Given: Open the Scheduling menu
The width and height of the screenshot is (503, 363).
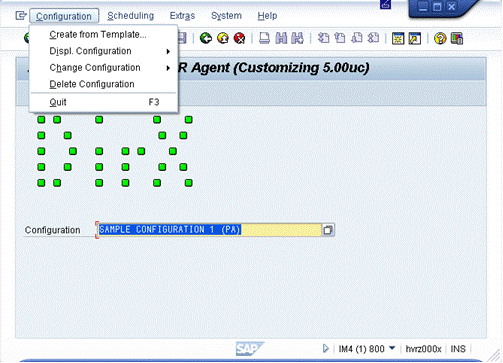Looking at the screenshot, I should pos(131,16).
